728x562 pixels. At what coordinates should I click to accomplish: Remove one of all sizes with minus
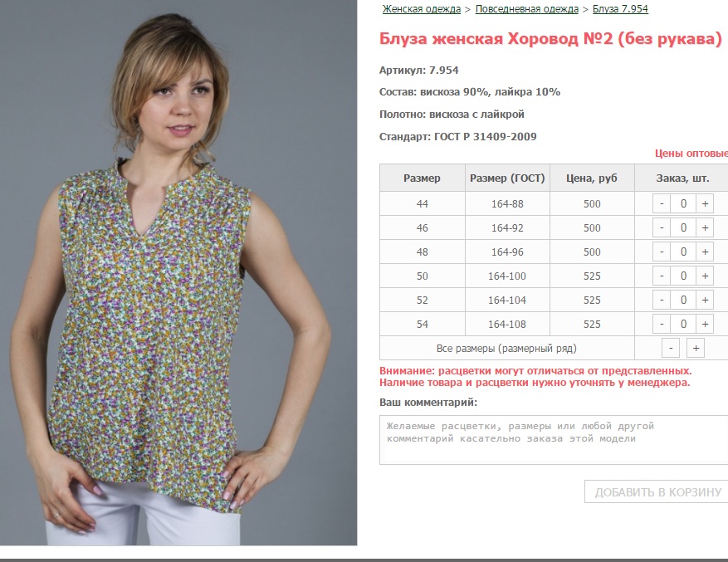point(671,349)
